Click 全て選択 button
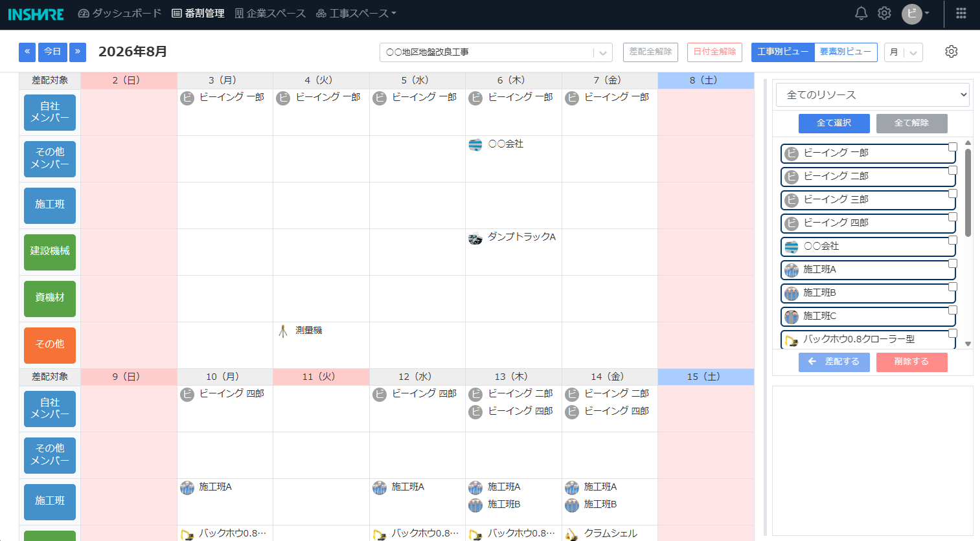 pos(834,123)
